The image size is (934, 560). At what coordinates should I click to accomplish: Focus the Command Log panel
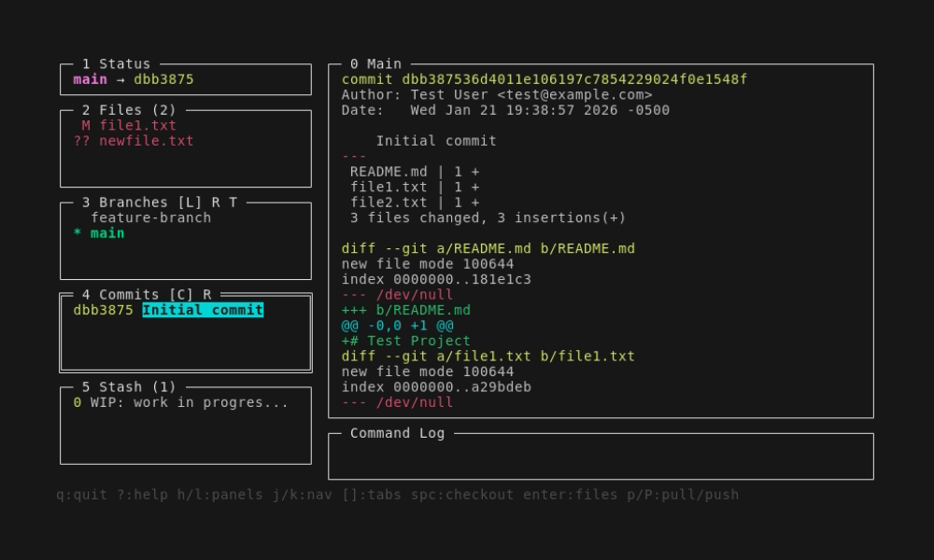[601, 457]
